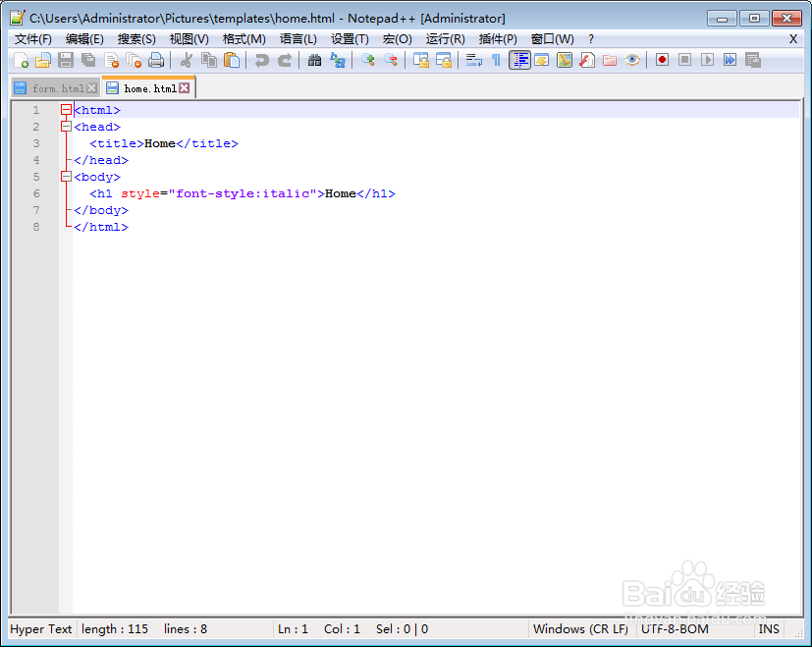The image size is (812, 647).
Task: Open the 搜索(S) menu
Action: [x=136, y=39]
